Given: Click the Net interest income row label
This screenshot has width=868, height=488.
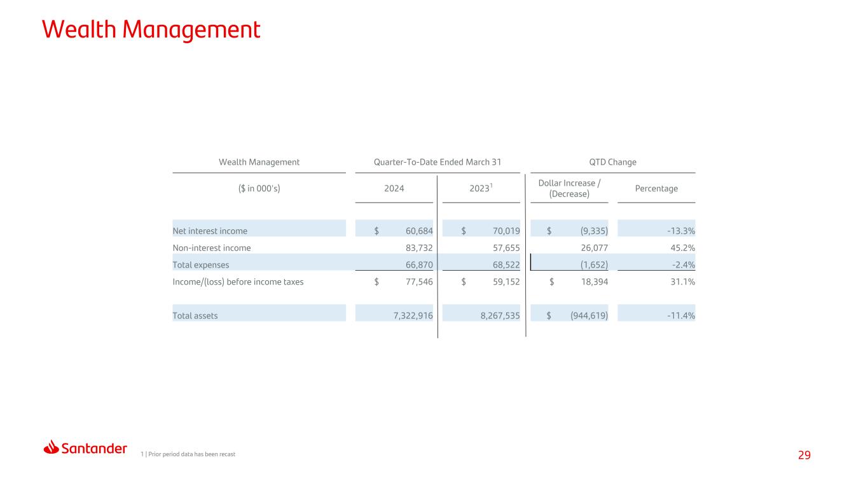Looking at the screenshot, I should [x=210, y=231].
